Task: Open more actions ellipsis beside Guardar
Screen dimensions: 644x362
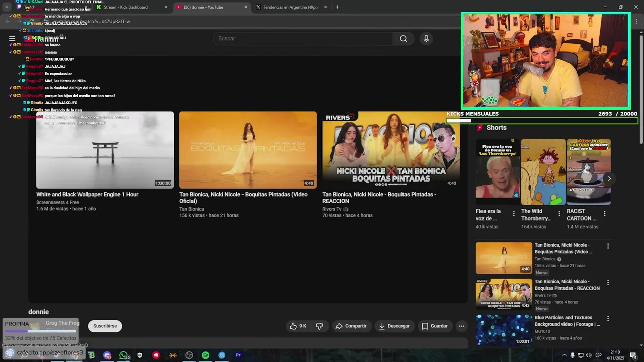Action: click(x=462, y=326)
